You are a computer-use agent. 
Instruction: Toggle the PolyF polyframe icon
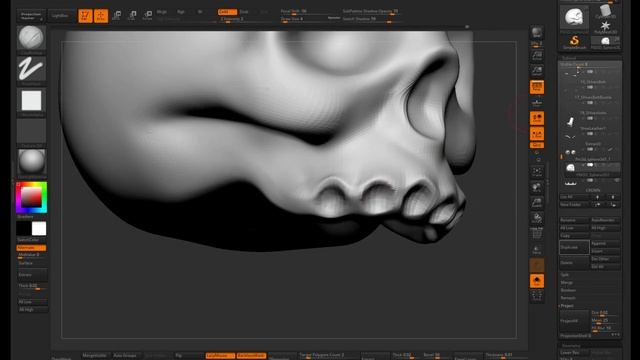(x=537, y=234)
